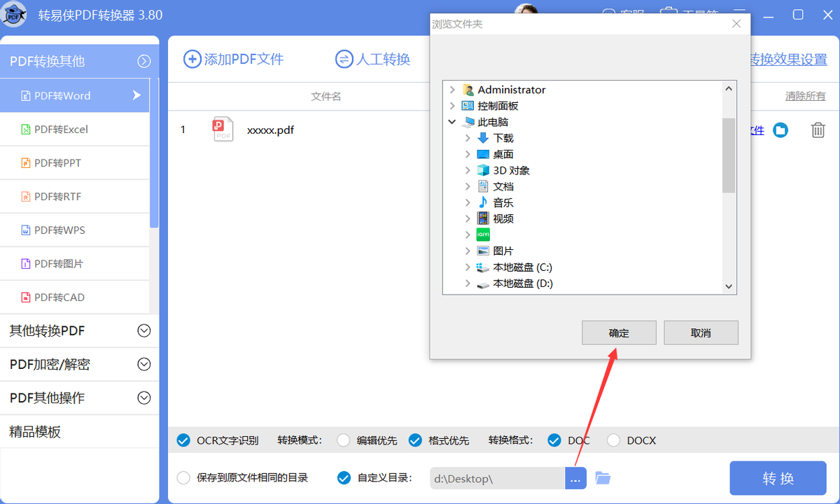Click the 此电脑 computer icon

click(468, 122)
